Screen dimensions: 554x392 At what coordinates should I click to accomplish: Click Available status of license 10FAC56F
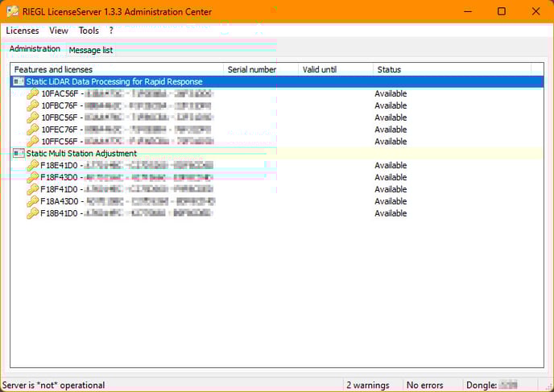coord(391,93)
